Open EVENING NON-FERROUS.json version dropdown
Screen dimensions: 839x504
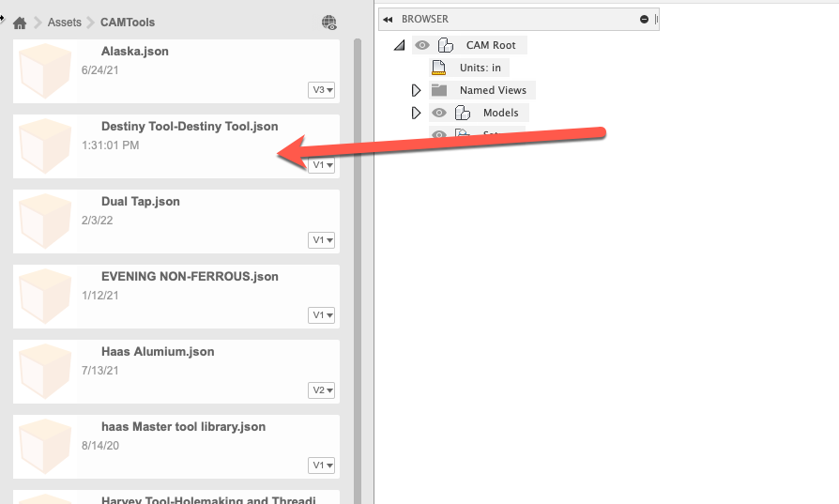coord(322,315)
